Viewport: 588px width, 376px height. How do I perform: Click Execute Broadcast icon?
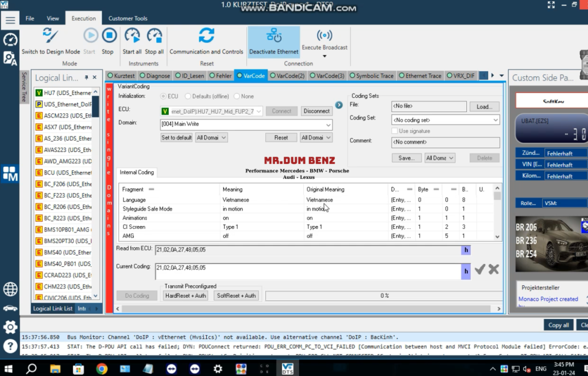pos(324,36)
